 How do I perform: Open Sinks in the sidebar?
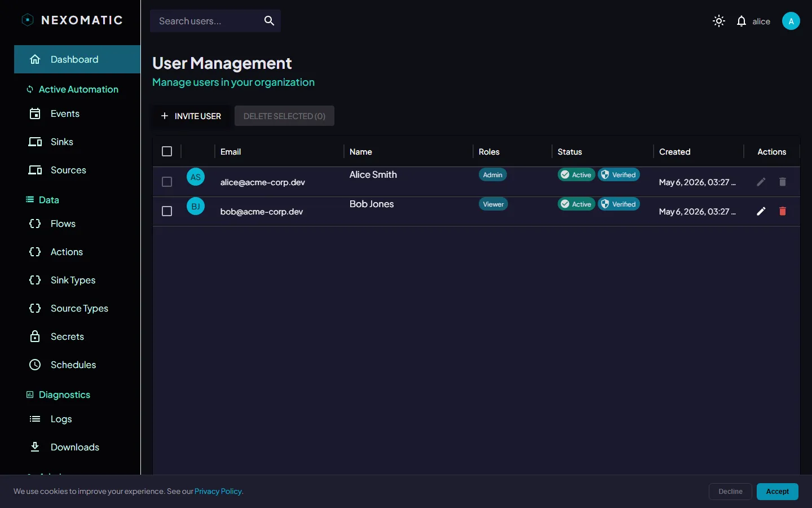77,142
